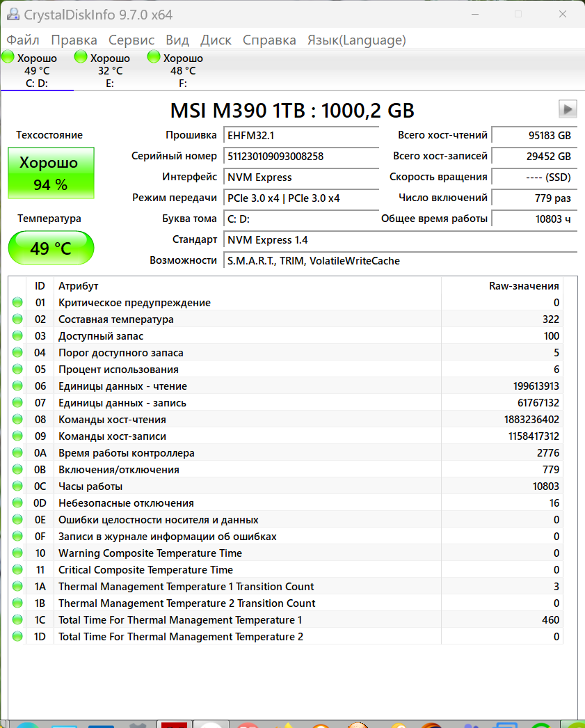The height and width of the screenshot is (728, 585).
Task: Open the Сервис menu
Action: click(131, 40)
